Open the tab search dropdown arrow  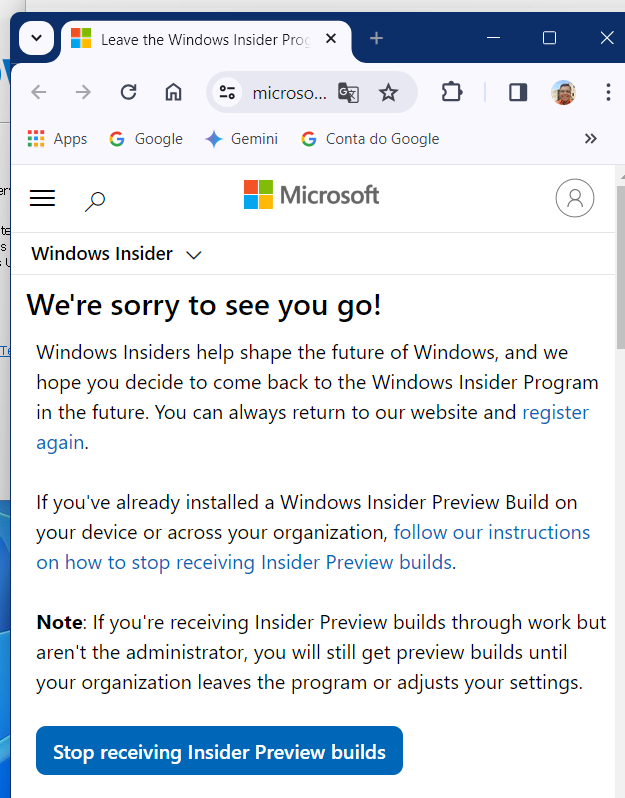tap(37, 39)
